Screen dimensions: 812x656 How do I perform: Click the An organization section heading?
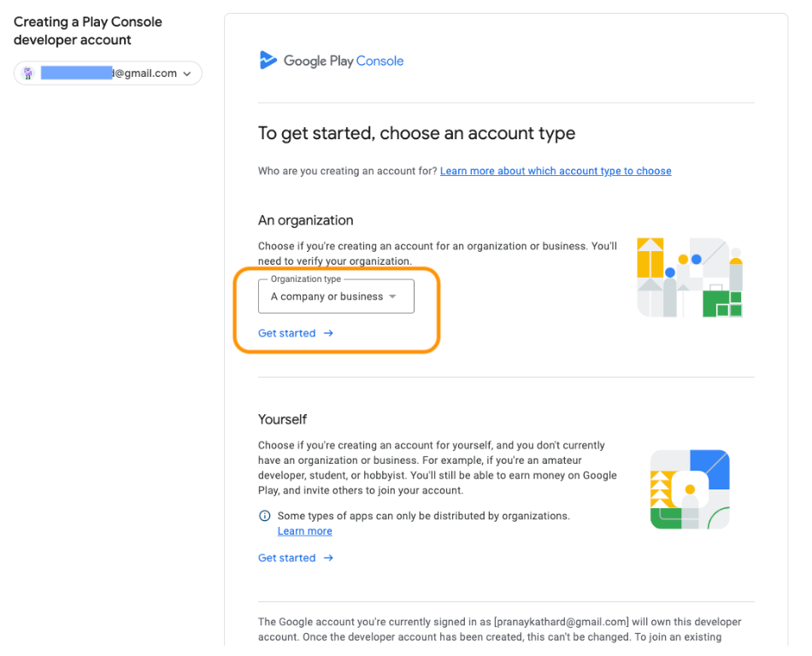click(305, 220)
